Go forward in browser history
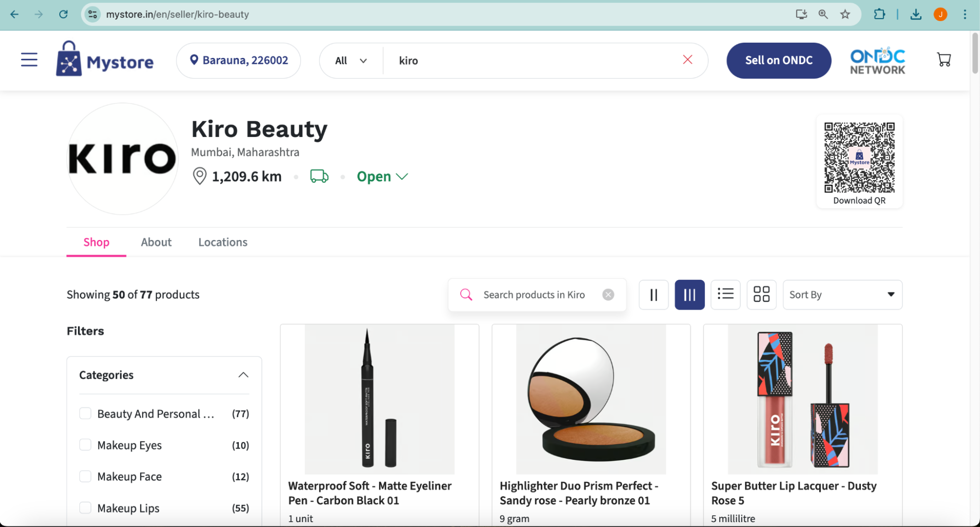980x527 pixels. 39,14
